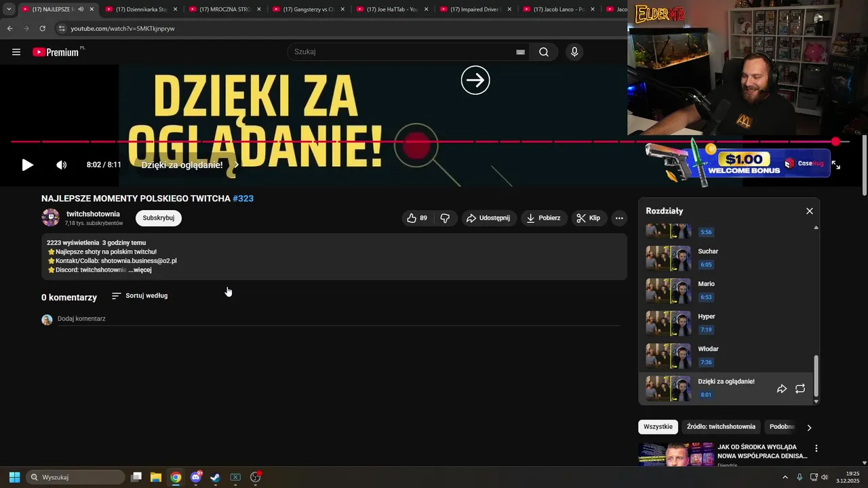Open more actions three-dot menu
The image size is (868, 488).
[619, 218]
